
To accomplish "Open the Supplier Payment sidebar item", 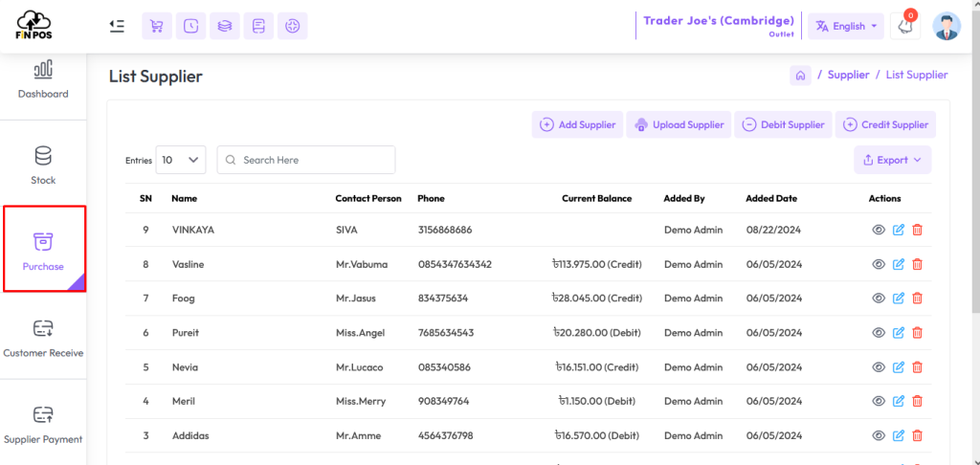I will (43, 425).
